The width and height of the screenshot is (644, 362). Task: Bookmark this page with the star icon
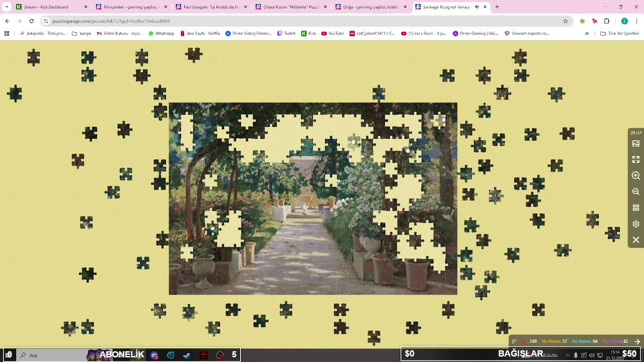(566, 21)
